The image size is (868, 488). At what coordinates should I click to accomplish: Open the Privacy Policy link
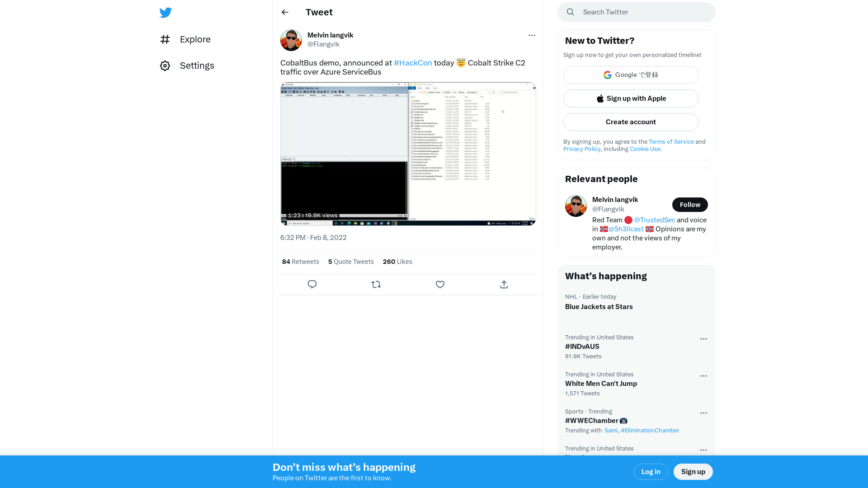pyautogui.click(x=582, y=149)
